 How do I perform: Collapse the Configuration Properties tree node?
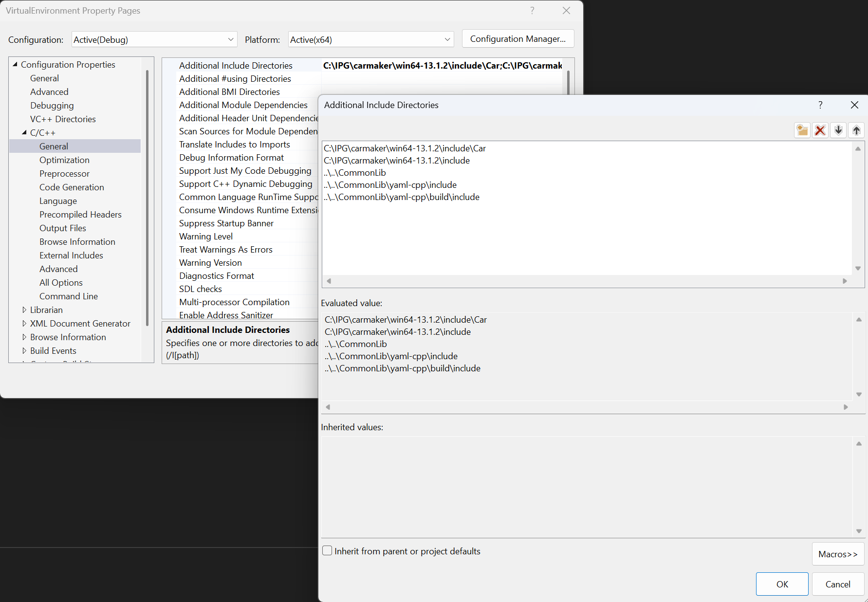[15, 64]
